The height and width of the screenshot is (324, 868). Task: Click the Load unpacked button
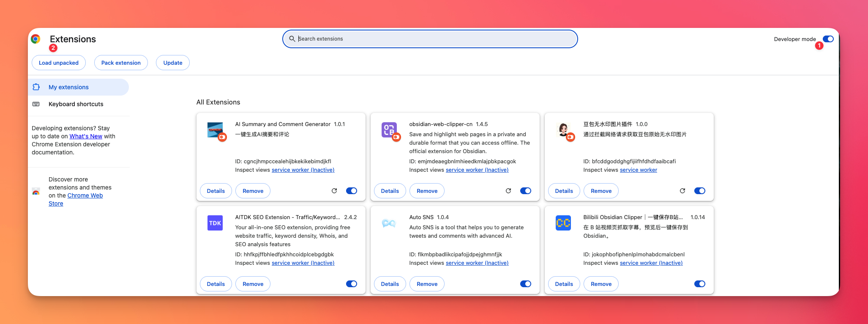[x=59, y=63]
